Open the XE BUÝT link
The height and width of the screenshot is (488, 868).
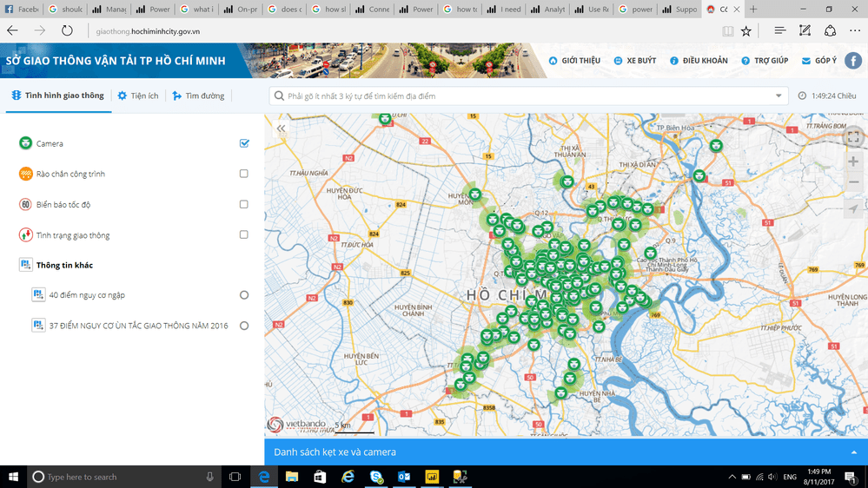pyautogui.click(x=635, y=61)
